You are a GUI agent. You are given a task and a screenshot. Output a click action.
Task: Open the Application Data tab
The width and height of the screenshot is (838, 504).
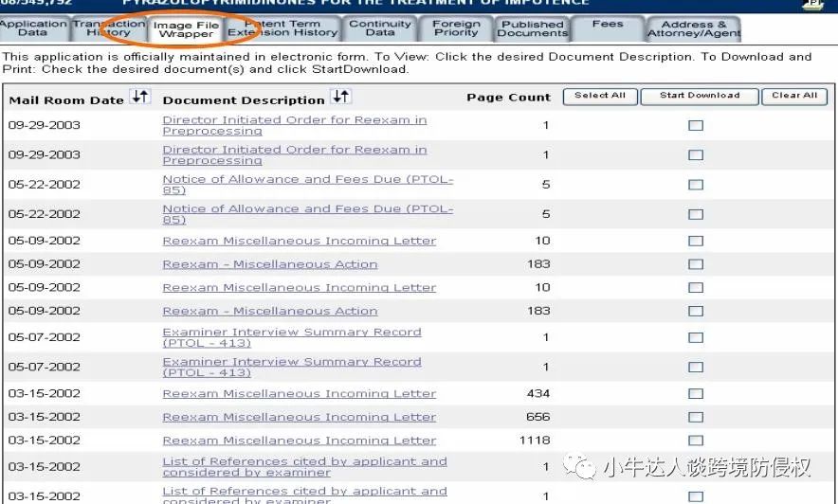tap(33, 28)
